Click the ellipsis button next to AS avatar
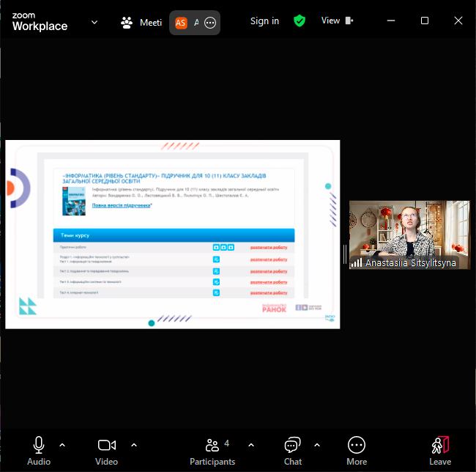This screenshot has width=476, height=472. point(210,23)
